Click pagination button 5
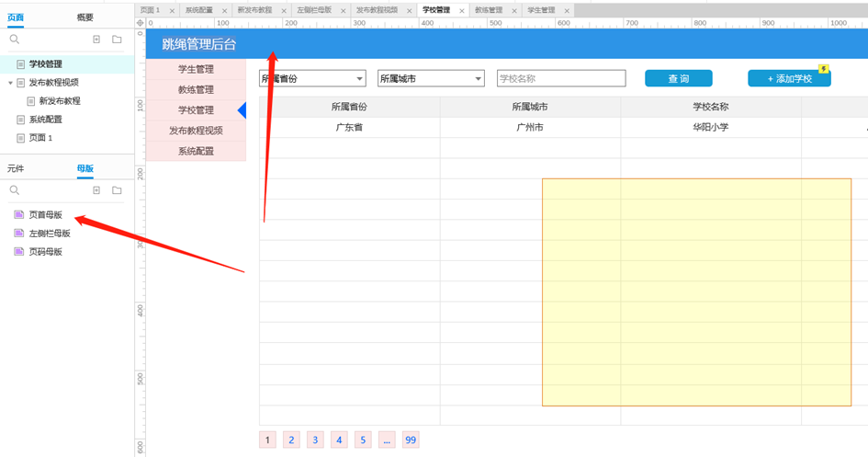 pos(363,440)
